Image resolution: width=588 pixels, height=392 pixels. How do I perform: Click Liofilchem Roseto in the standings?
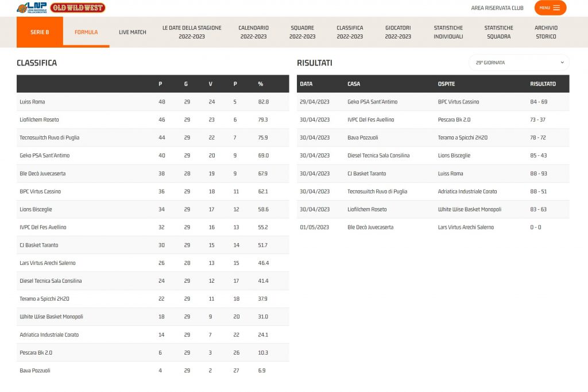[40, 120]
